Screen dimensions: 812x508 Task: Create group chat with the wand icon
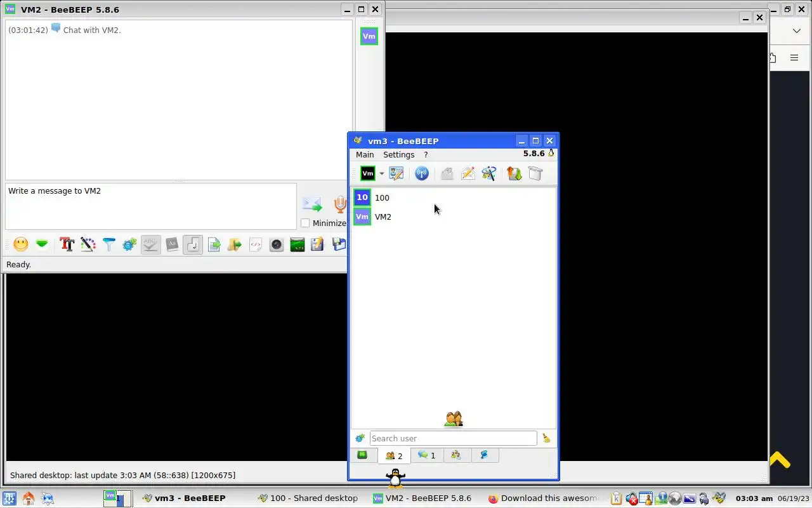coord(489,173)
